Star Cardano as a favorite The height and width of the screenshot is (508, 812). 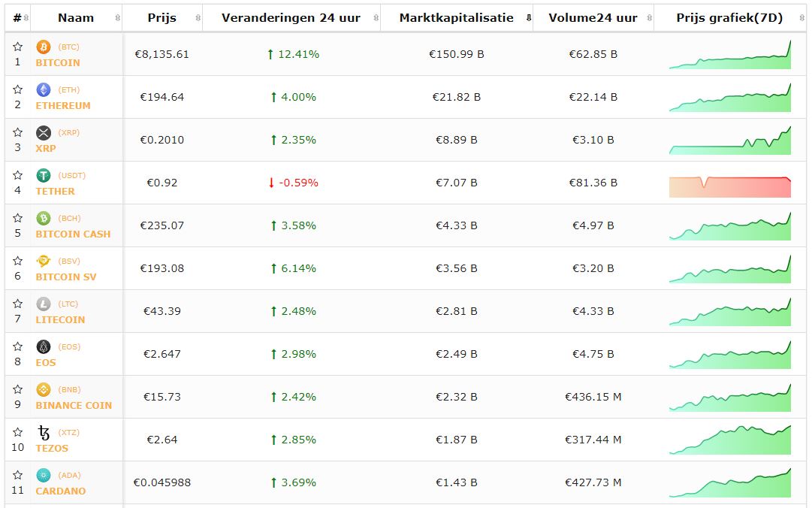click(x=18, y=475)
